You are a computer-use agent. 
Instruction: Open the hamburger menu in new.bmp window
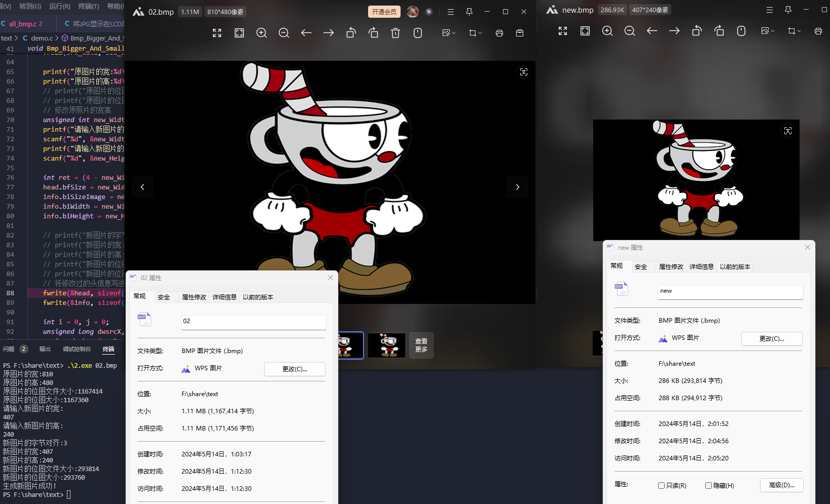pos(770,10)
